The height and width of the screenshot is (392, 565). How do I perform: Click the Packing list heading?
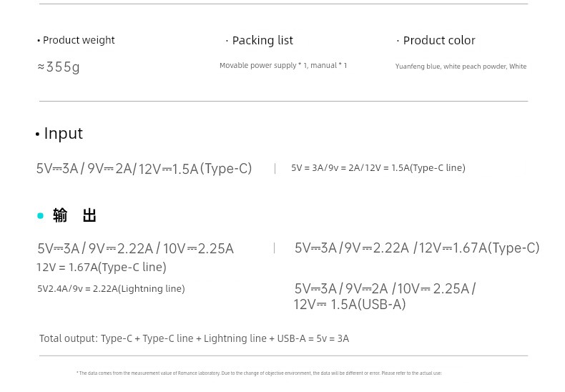(x=260, y=40)
